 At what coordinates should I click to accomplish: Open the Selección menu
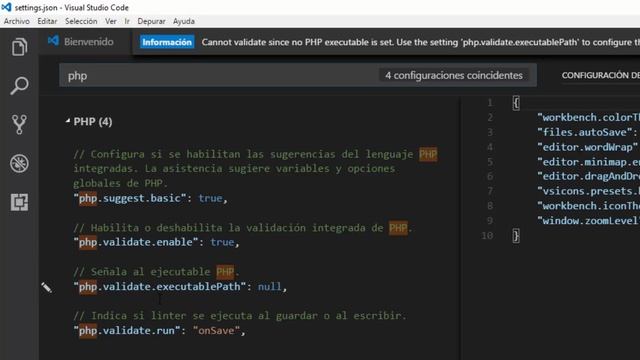tap(81, 21)
